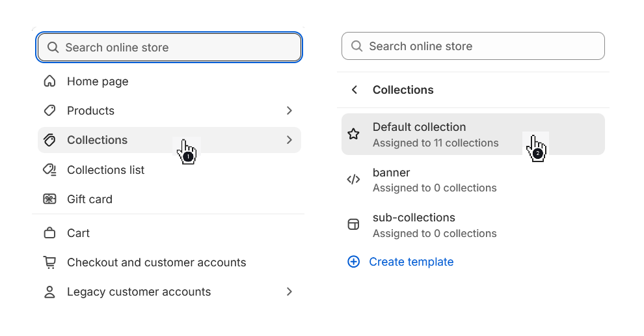Click the star icon beside Default collection

click(x=353, y=133)
